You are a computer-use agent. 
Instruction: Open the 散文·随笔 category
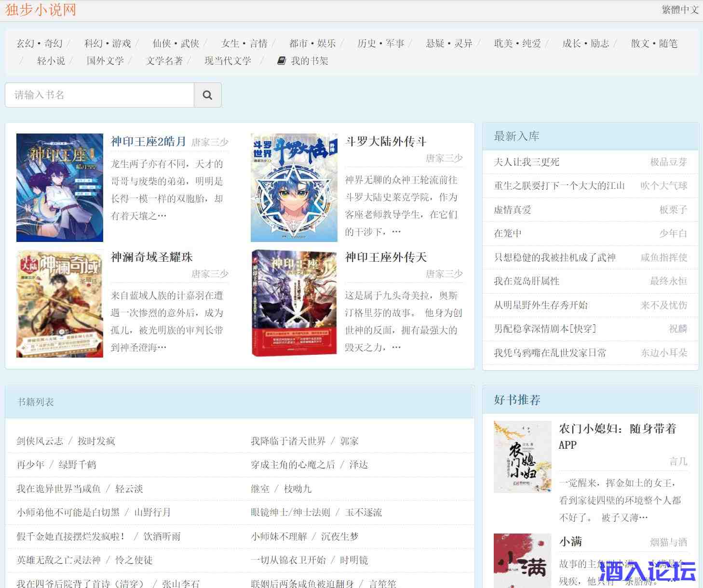(x=654, y=43)
